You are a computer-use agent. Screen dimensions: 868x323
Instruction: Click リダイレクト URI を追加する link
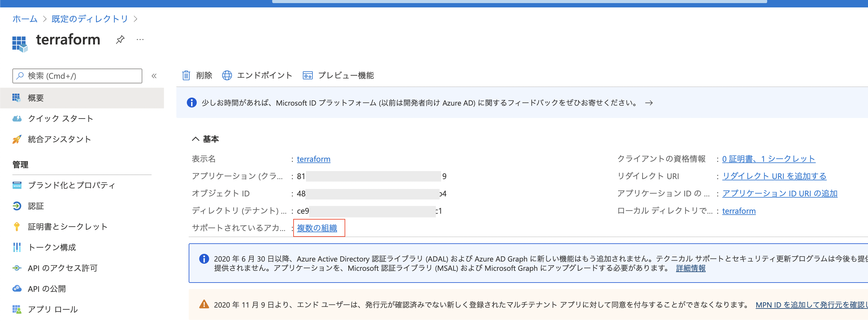[x=774, y=176]
